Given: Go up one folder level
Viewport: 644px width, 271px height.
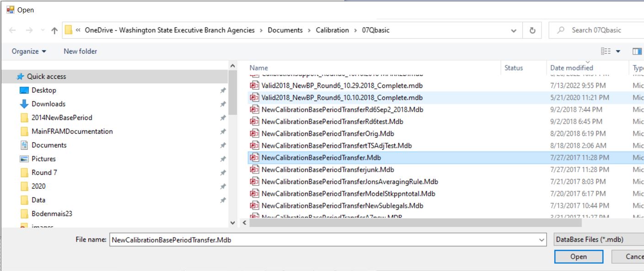Looking at the screenshot, I should click(x=54, y=30).
